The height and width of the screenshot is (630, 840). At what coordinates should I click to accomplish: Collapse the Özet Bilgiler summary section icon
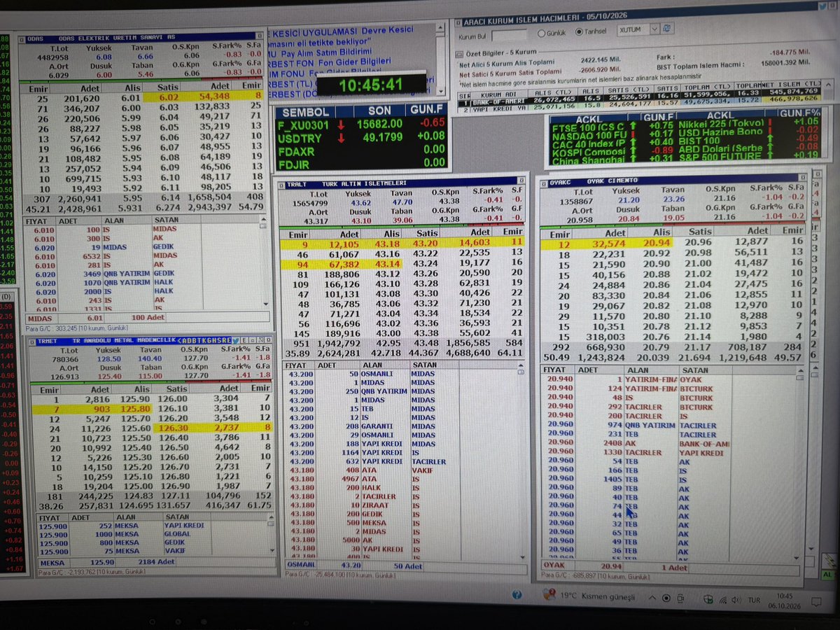tap(460, 54)
